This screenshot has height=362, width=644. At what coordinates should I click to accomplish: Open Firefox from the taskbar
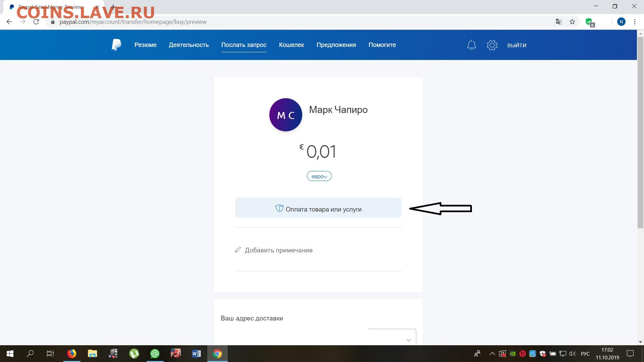71,354
